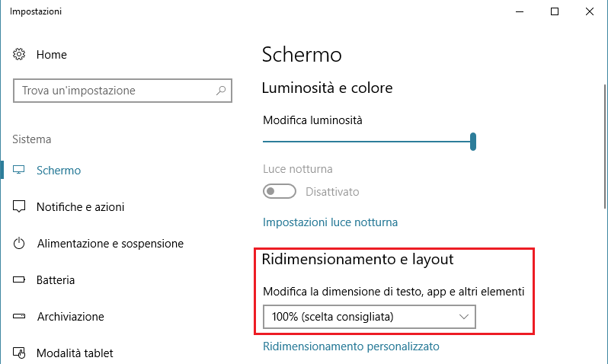Click the brightness slider handle

[x=473, y=141]
